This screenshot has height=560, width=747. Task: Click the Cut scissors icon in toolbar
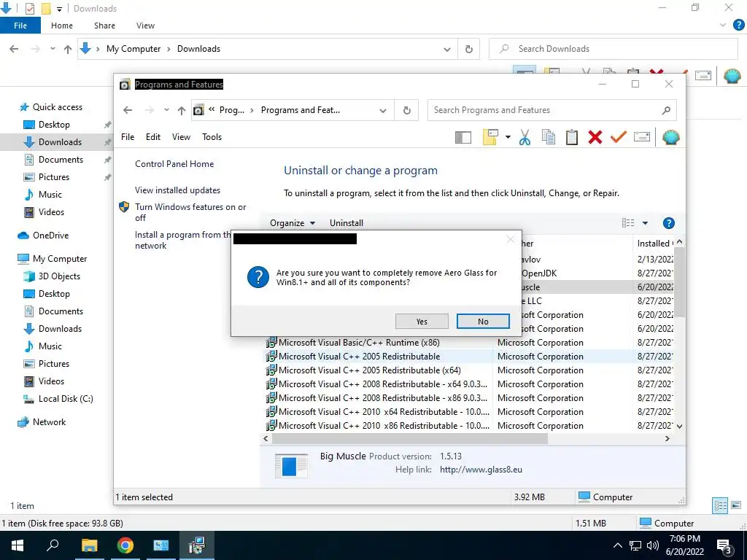525,138
